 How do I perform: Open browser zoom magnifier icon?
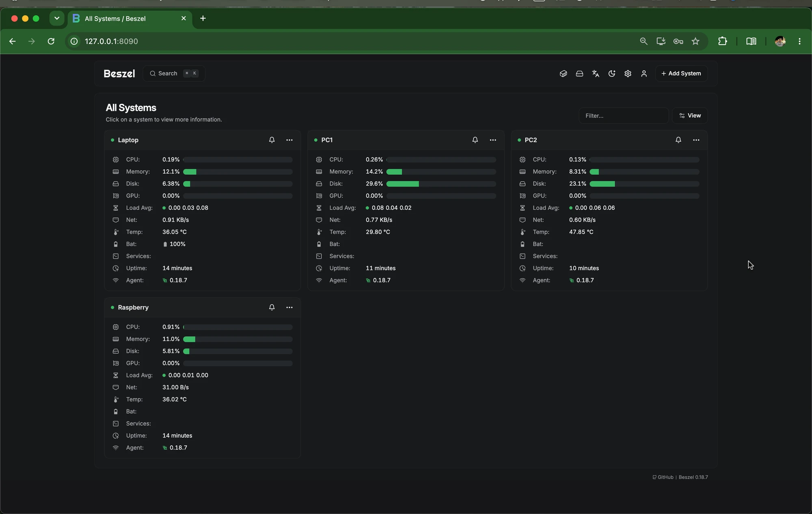644,41
